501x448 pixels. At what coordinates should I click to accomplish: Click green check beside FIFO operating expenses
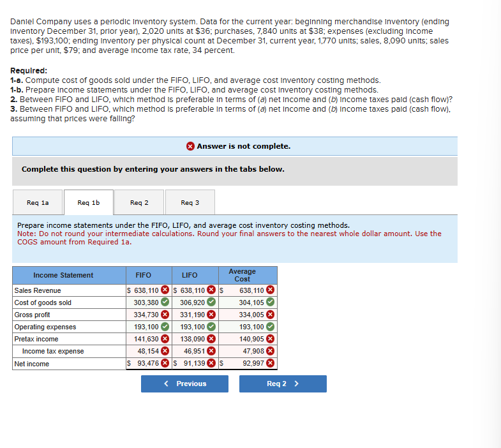click(165, 327)
